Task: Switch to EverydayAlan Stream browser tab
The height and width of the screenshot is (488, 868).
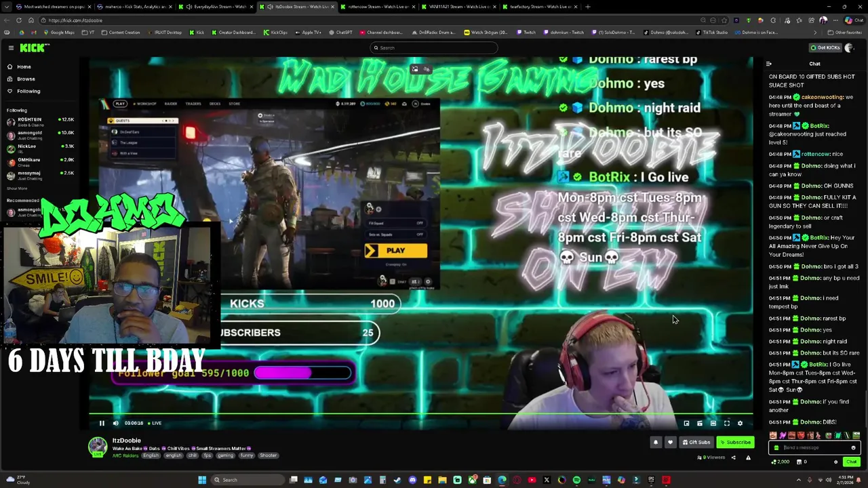Action: tap(217, 7)
